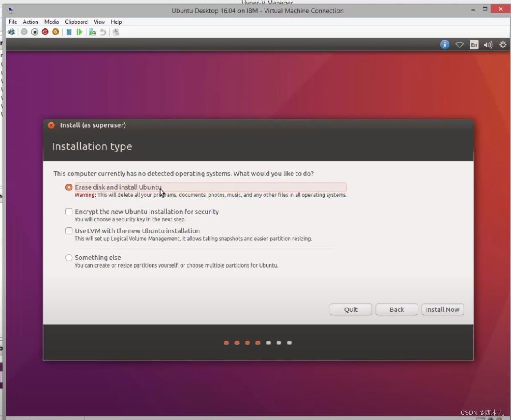Image resolution: width=511 pixels, height=420 pixels.
Task: Click the Revert undo arrow icon
Action: (103, 32)
